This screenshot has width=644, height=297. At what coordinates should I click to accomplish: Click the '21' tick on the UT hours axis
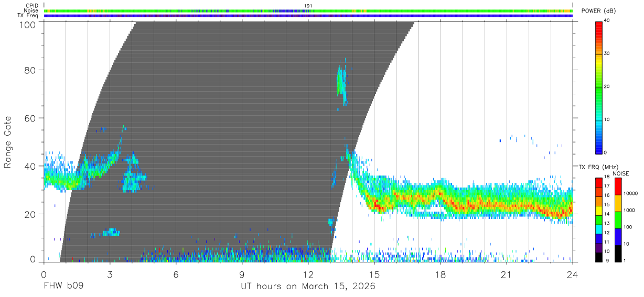507,274
